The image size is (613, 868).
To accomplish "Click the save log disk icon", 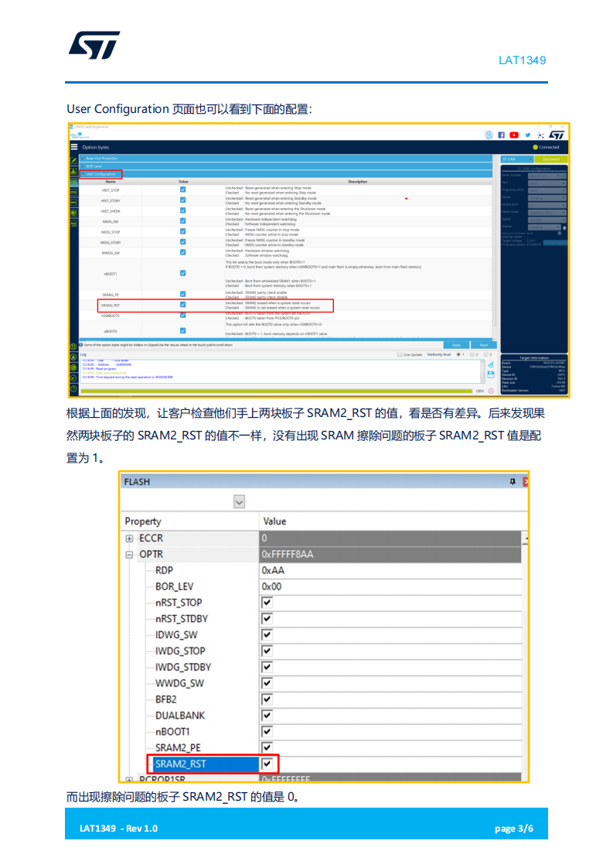I will (491, 374).
